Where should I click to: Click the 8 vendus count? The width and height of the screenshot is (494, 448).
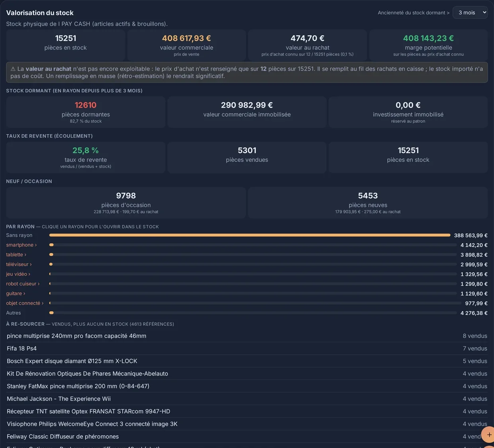click(x=475, y=336)
